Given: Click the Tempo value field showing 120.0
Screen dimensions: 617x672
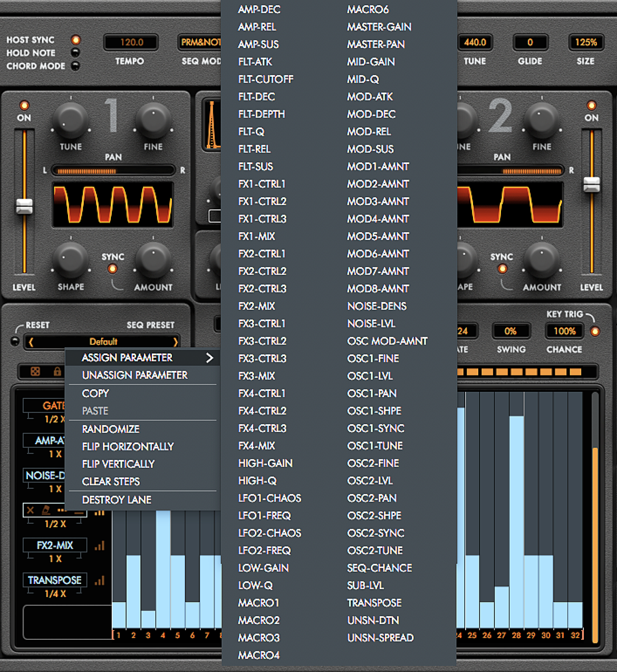Looking at the screenshot, I should pyautogui.click(x=131, y=42).
